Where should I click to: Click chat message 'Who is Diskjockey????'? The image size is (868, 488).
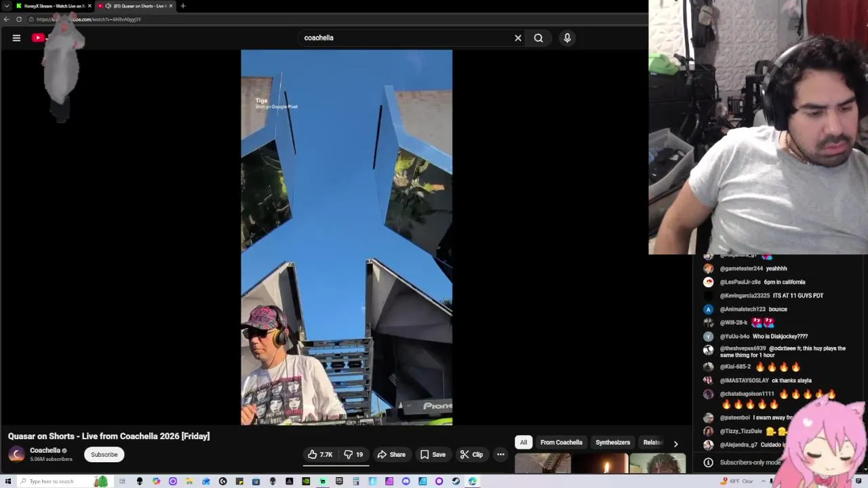click(x=780, y=336)
